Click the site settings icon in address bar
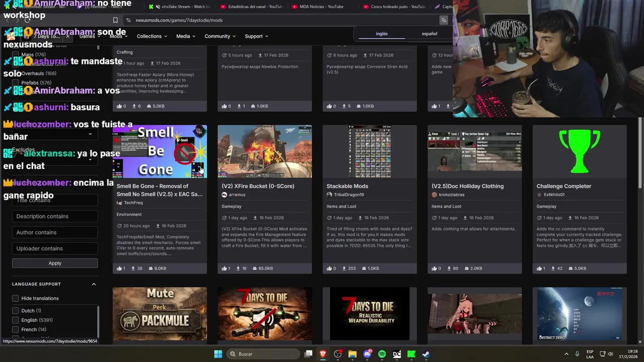This screenshot has height=362, width=644. 128,20
